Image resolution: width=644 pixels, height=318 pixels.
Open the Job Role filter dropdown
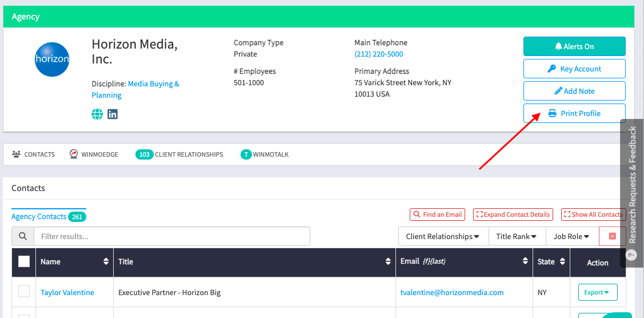coord(571,236)
